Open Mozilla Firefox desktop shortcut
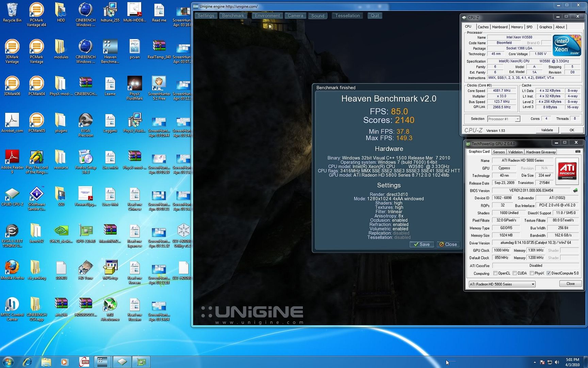 [12, 270]
